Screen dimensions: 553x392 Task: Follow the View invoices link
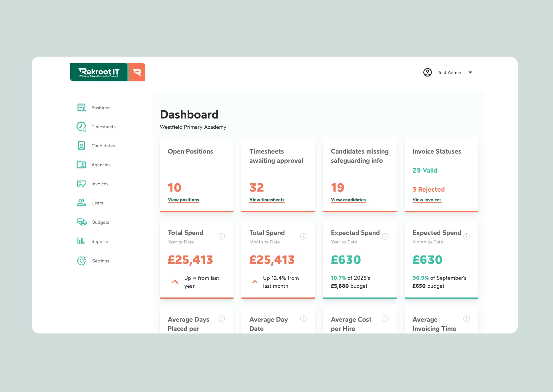click(427, 200)
